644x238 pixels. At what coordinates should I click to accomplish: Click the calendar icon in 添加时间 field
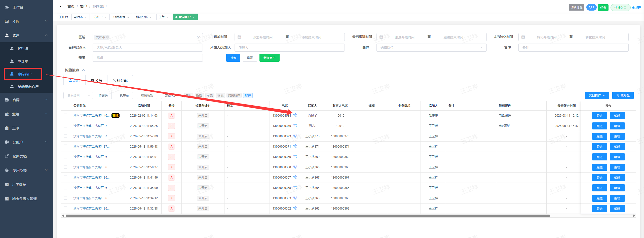point(239,37)
